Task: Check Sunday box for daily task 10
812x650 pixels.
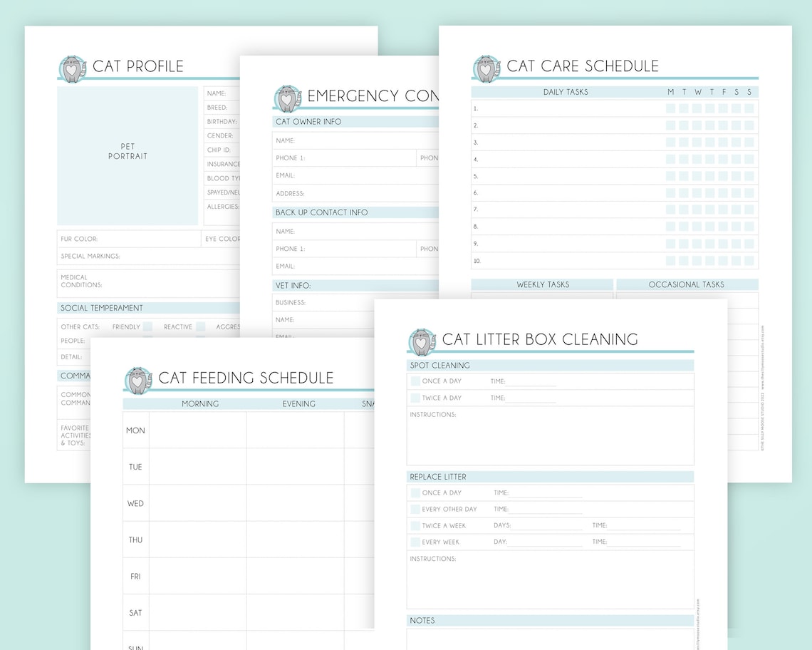Action: (750, 261)
